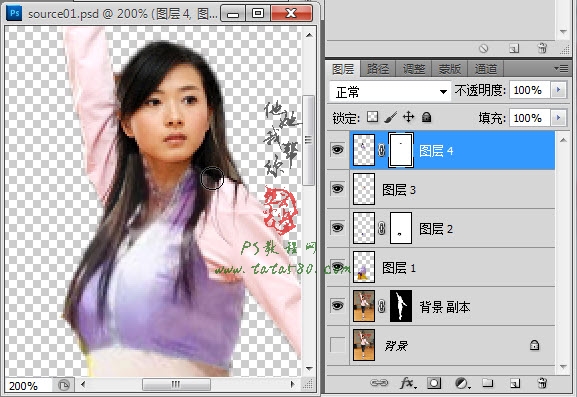Viewport: 577px width, 397px height.
Task: Click lock all padlock icon
Action: coord(426,117)
